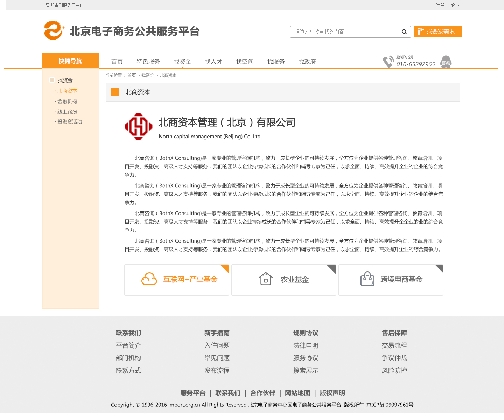Image resolution: width=504 pixels, height=420 pixels.
Task: Select the 互联网+产业基金 card
Action: pyautogui.click(x=177, y=280)
